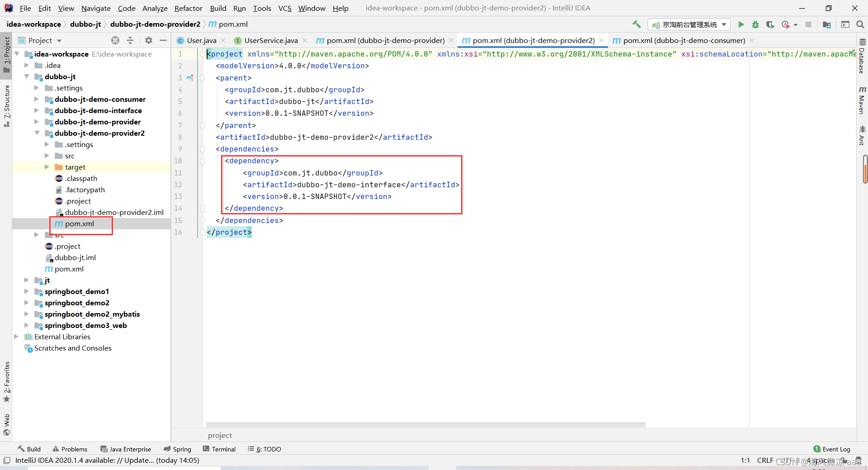Start debugging with the bug icon
Image resolution: width=868 pixels, height=470 pixels.
pyautogui.click(x=755, y=24)
